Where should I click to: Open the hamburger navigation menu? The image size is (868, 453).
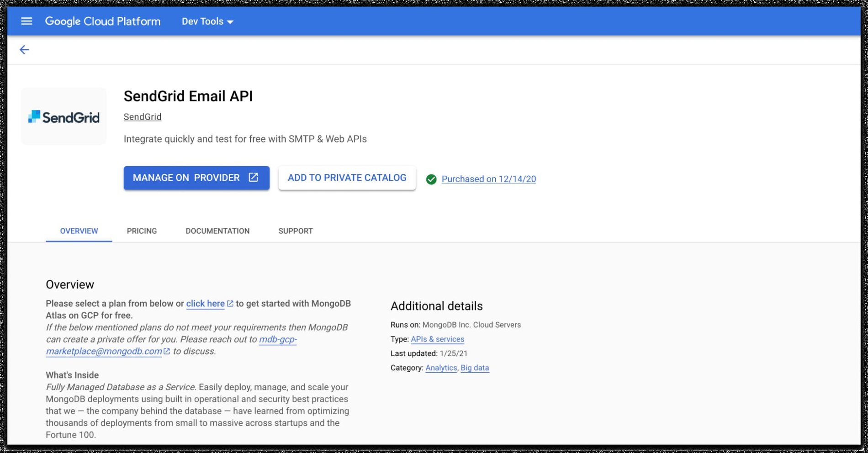click(26, 21)
